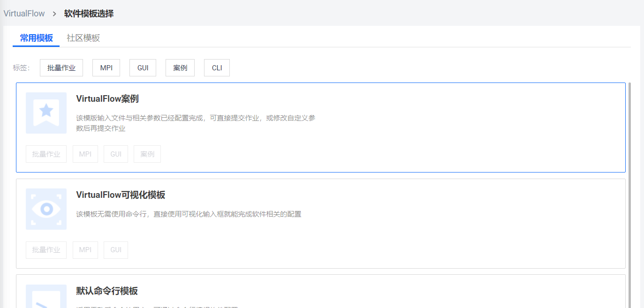This screenshot has width=644, height=308.
Task: Select the 默认命令行模板 title
Action: click(107, 291)
